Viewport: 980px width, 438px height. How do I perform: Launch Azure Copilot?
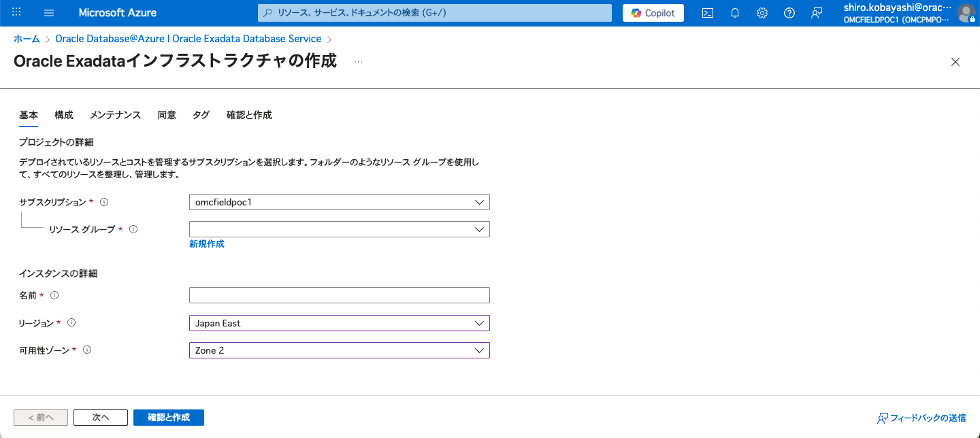coord(652,12)
